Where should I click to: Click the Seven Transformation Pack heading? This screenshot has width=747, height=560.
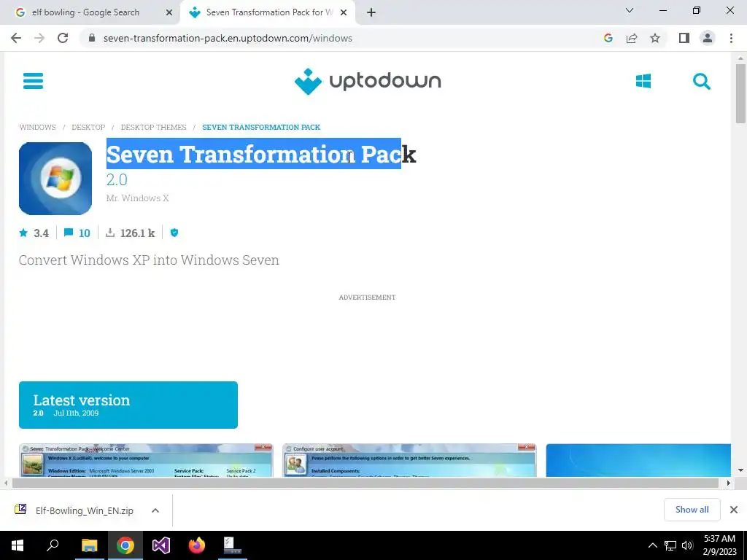(x=261, y=154)
